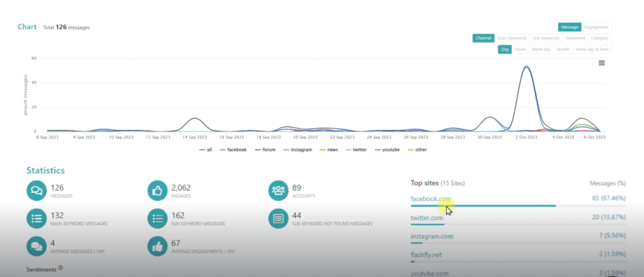Group chart by Main keywords
644x277 pixels.
pyautogui.click(x=511, y=38)
